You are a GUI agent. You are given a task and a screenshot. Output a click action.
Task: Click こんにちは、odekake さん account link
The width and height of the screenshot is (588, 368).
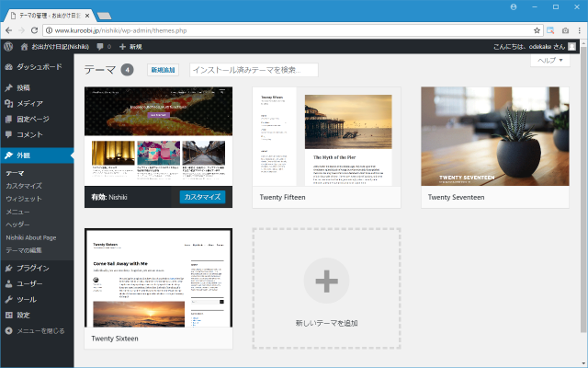point(529,47)
